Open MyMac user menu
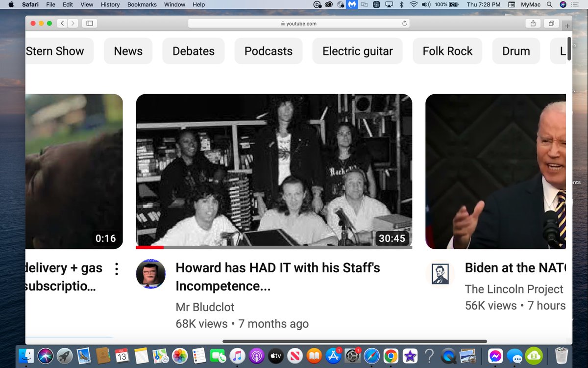 coord(530,4)
